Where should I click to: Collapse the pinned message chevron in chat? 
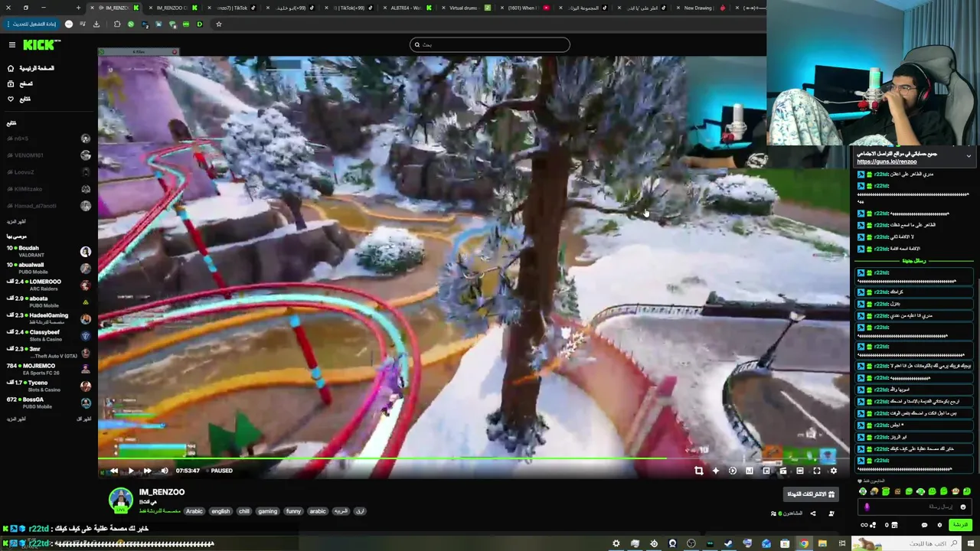pos(969,156)
